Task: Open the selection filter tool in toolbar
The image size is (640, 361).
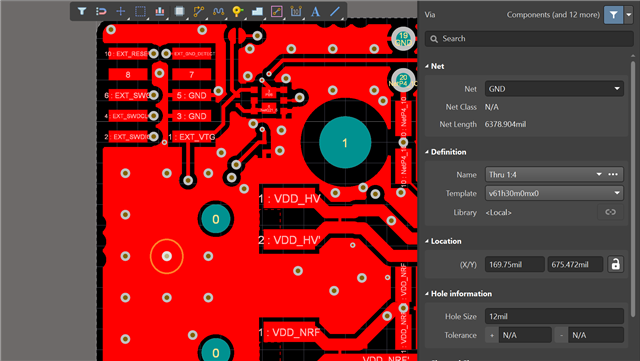Action: coord(82,11)
